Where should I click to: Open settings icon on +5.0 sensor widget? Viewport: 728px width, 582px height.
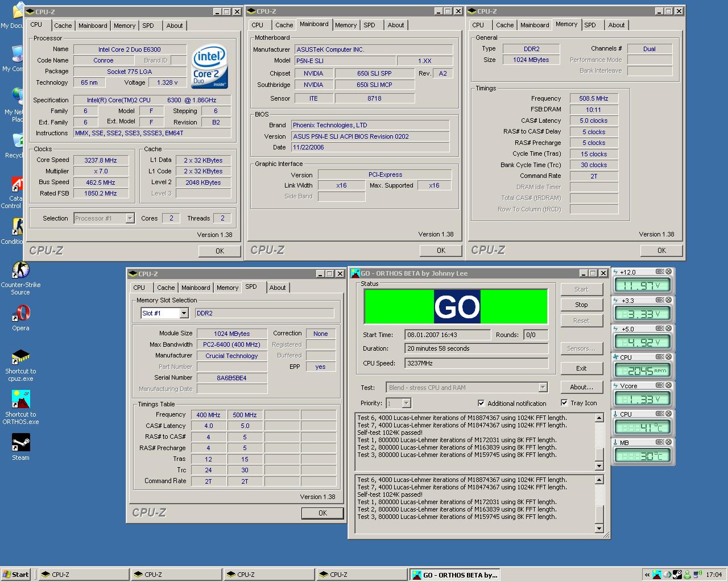pos(660,329)
